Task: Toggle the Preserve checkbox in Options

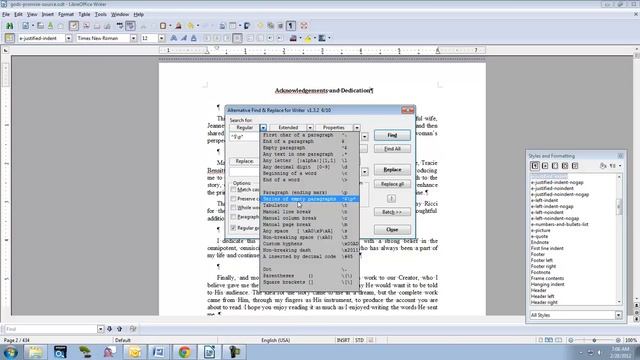Action: (x=233, y=199)
